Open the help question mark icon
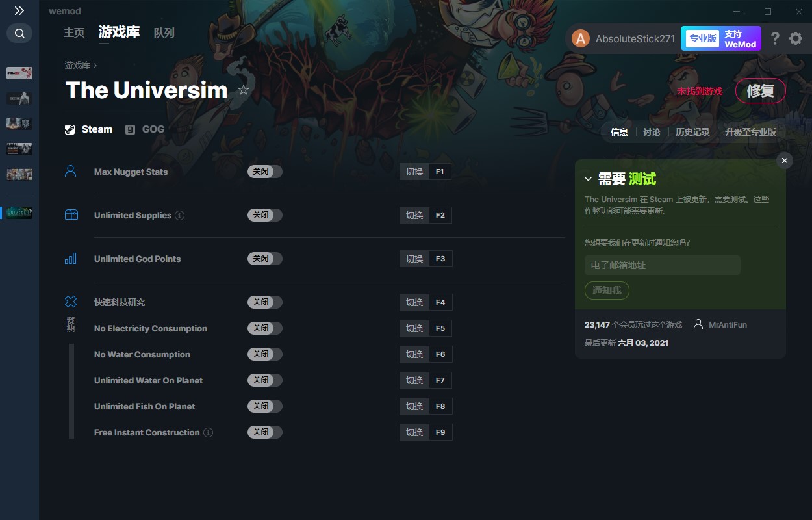 pos(775,38)
